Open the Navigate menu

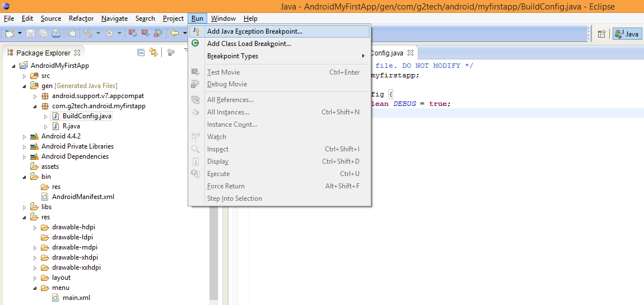pos(115,19)
